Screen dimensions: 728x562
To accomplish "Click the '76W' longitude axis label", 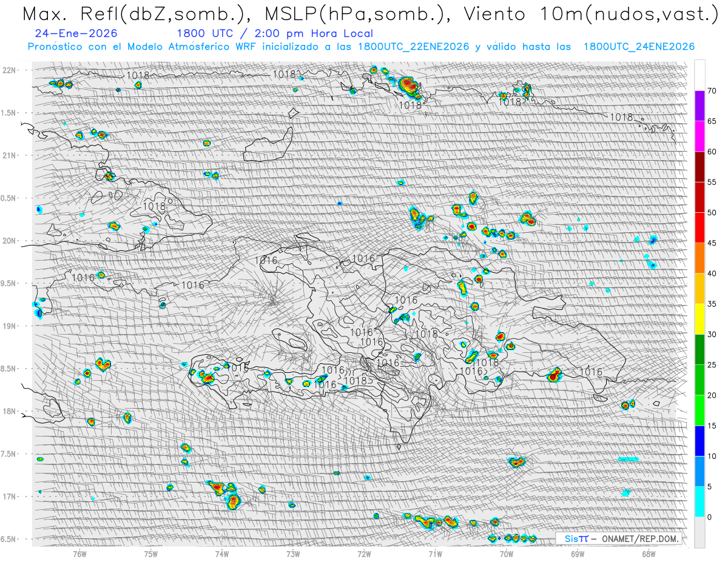I will coord(79,554).
